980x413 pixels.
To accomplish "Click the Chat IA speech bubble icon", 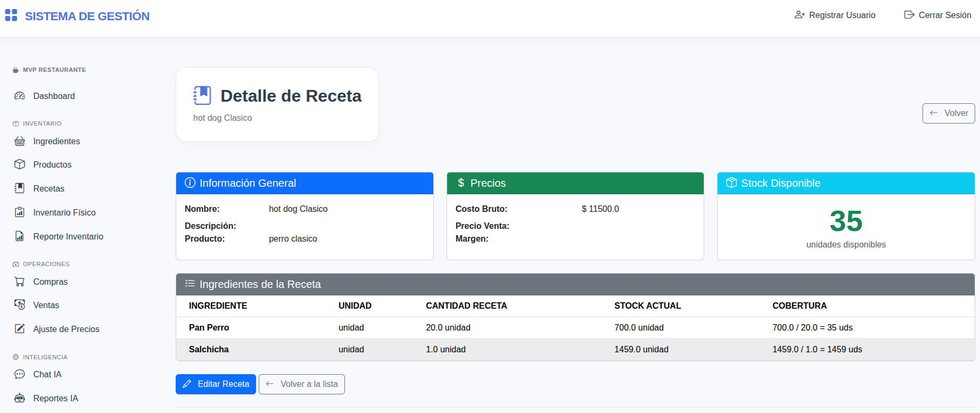I will click(x=20, y=374).
